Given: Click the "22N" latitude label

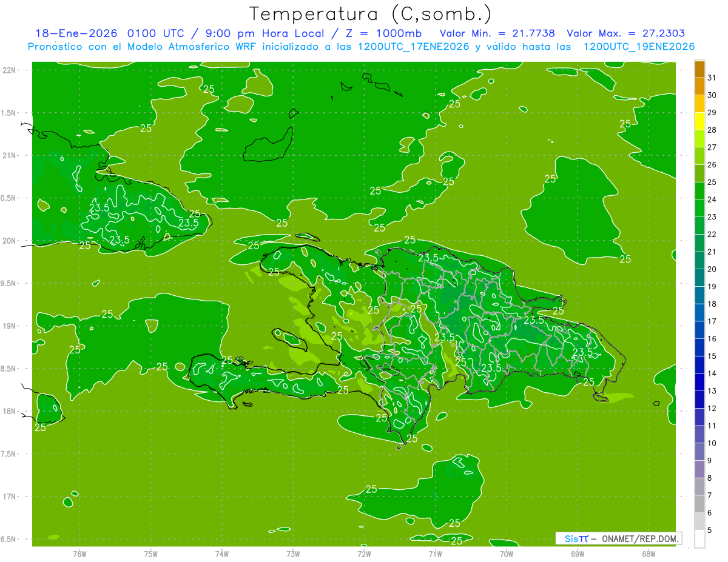Looking at the screenshot, I should pyautogui.click(x=10, y=70).
